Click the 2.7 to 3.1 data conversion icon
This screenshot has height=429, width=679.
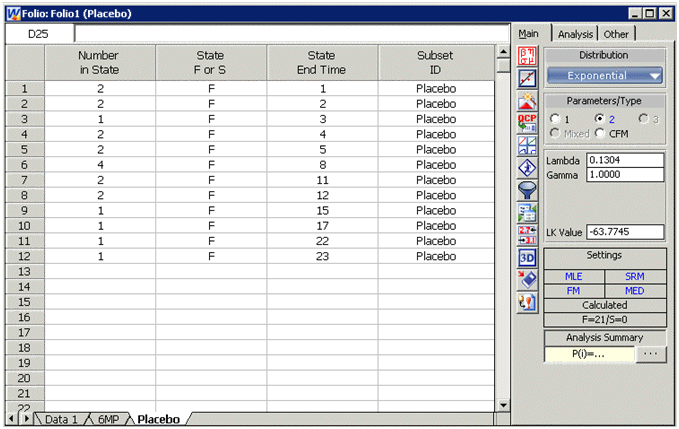pos(527,235)
